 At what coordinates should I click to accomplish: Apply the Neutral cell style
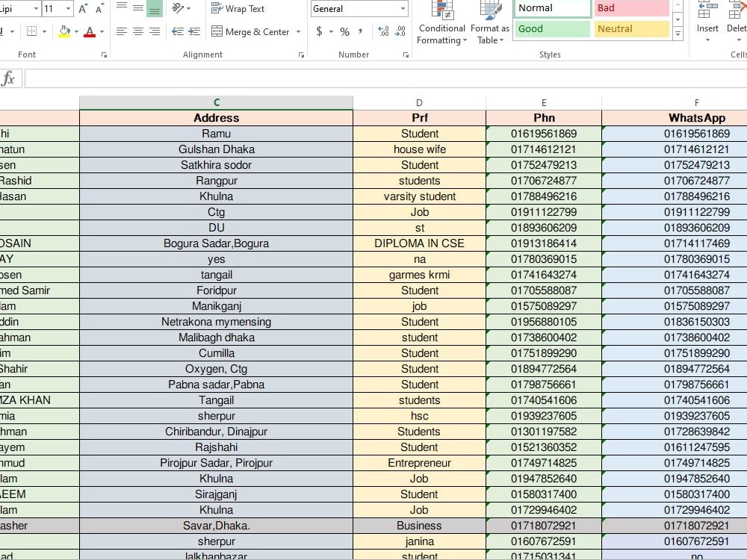coord(632,29)
